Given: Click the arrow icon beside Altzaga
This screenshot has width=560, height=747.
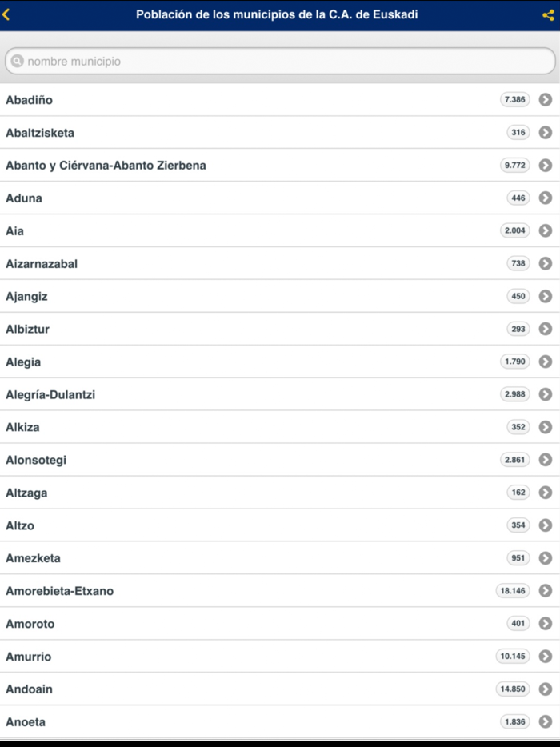Looking at the screenshot, I should (546, 493).
